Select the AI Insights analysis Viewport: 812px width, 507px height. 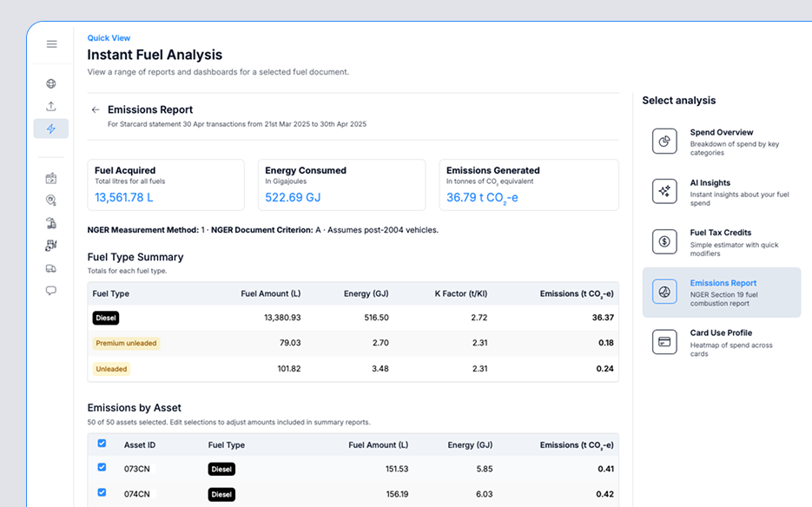point(721,192)
